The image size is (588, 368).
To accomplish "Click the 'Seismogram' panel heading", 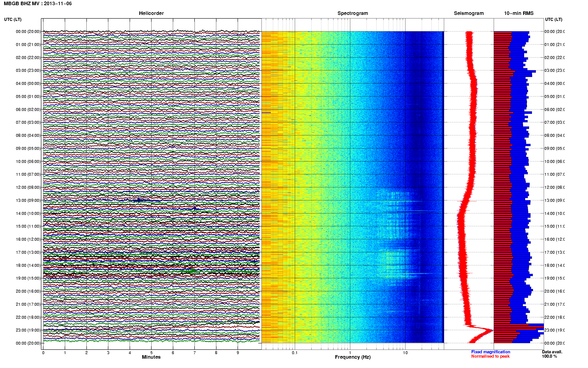I will click(469, 13).
